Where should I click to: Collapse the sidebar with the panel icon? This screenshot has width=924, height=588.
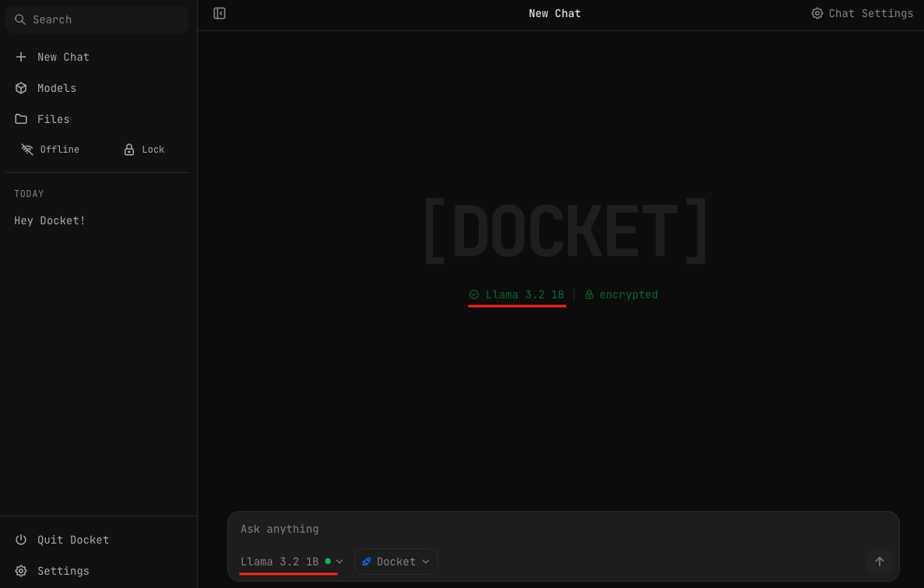pyautogui.click(x=220, y=13)
